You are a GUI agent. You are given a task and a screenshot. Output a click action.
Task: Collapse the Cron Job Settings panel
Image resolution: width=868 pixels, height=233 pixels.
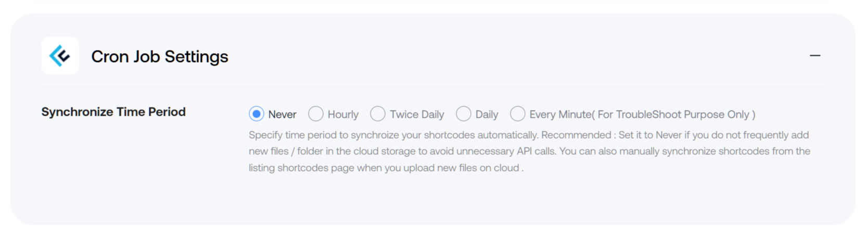click(815, 55)
